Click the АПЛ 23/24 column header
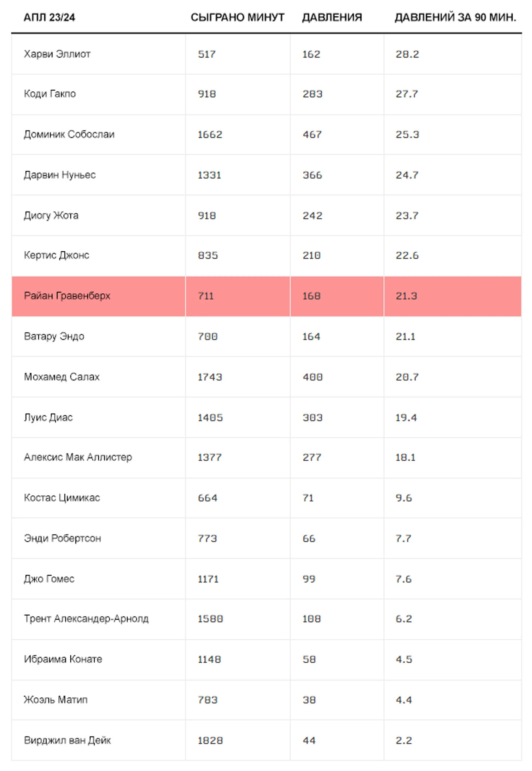 (49, 17)
